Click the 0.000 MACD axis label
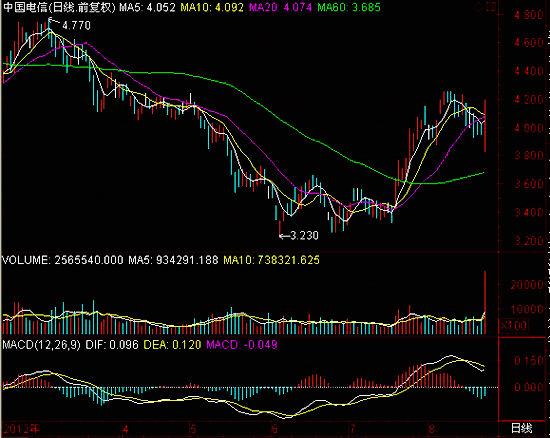Image resolution: width=550 pixels, height=438 pixels. [529, 387]
